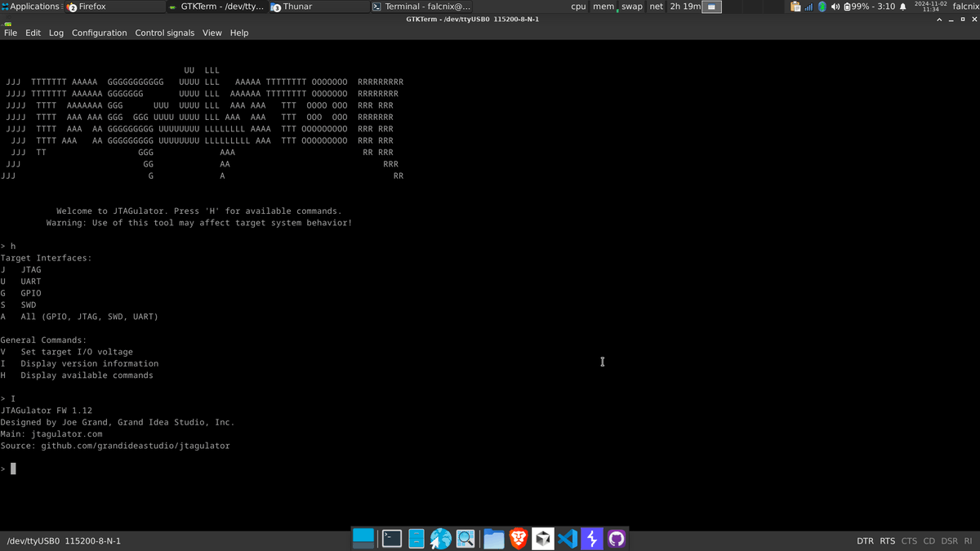Click the RI status indicator
This screenshot has height=551, width=980.
click(x=969, y=541)
